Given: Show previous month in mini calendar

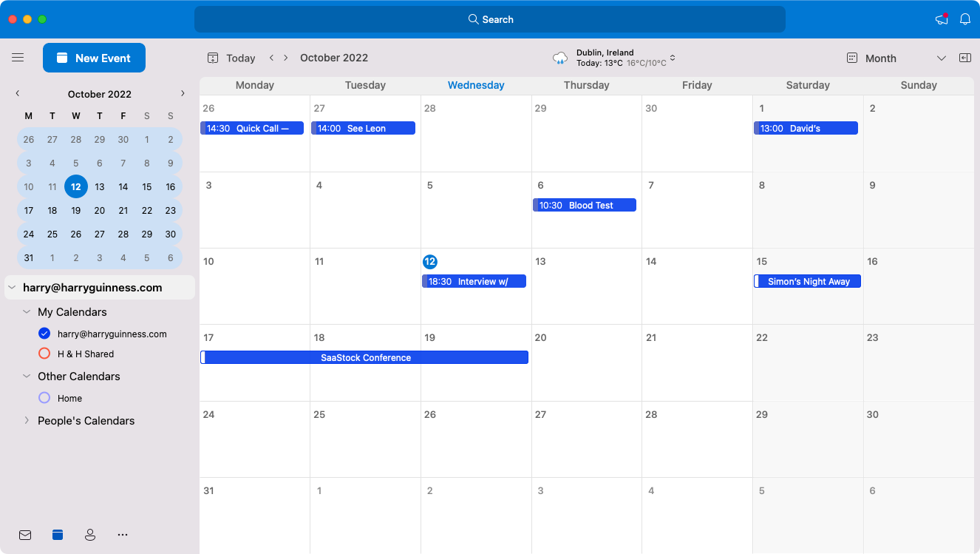Looking at the screenshot, I should (x=18, y=94).
